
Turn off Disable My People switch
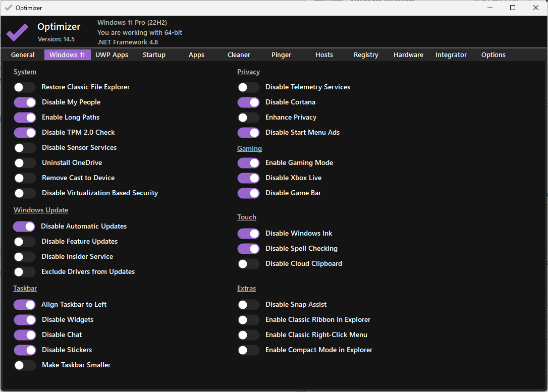coord(25,102)
